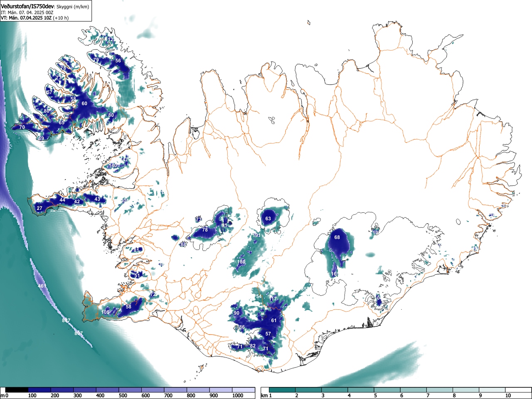
Task: Click the 180 value southwest of 191
Action: tap(241, 262)
